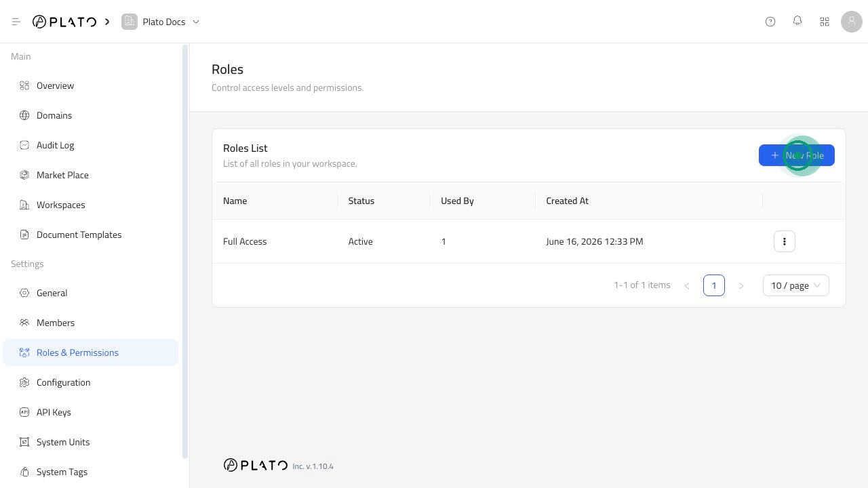The height and width of the screenshot is (488, 868).
Task: Click the Full Access role name
Action: [x=245, y=241]
